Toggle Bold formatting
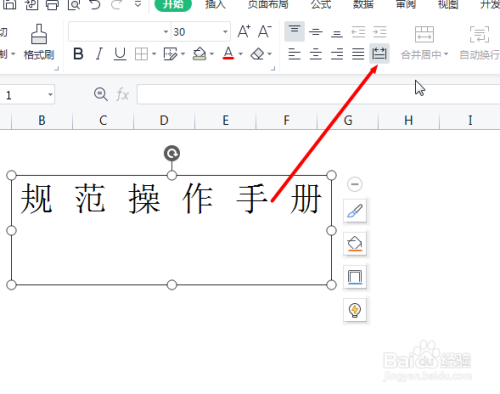500x394 pixels. 78,54
